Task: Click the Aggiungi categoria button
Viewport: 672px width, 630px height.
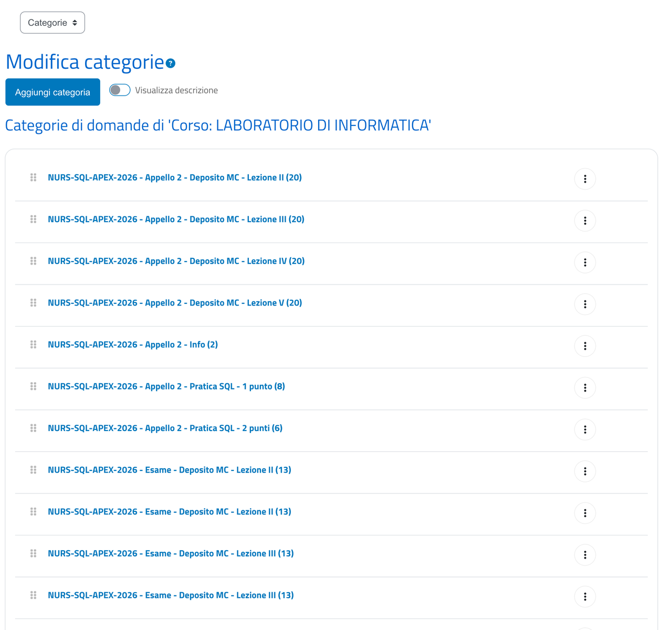Action: click(52, 92)
